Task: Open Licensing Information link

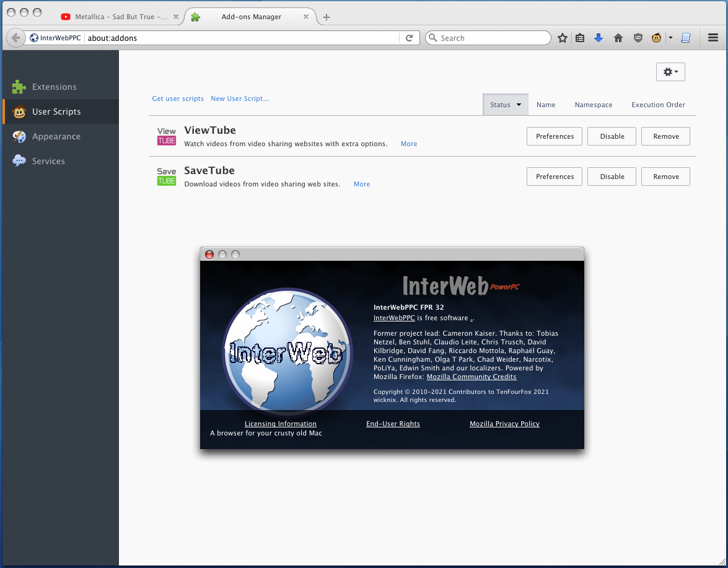Action: click(x=281, y=424)
